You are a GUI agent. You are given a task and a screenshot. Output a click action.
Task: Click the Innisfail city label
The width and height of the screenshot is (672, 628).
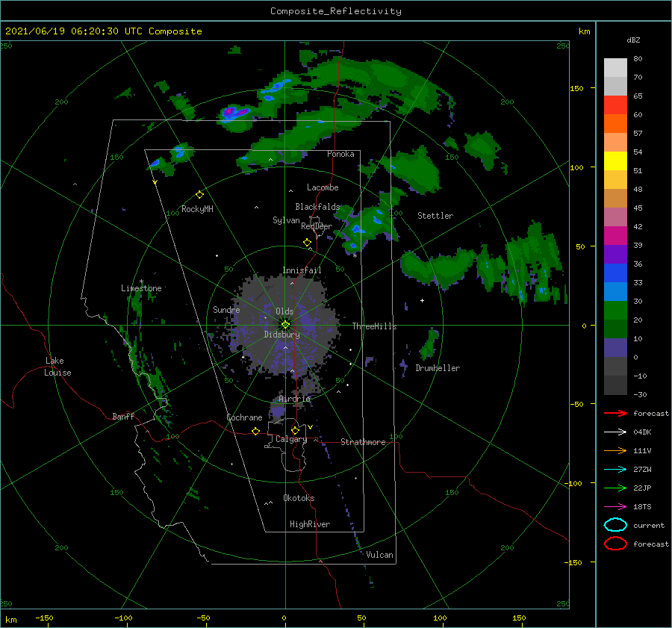[302, 270]
